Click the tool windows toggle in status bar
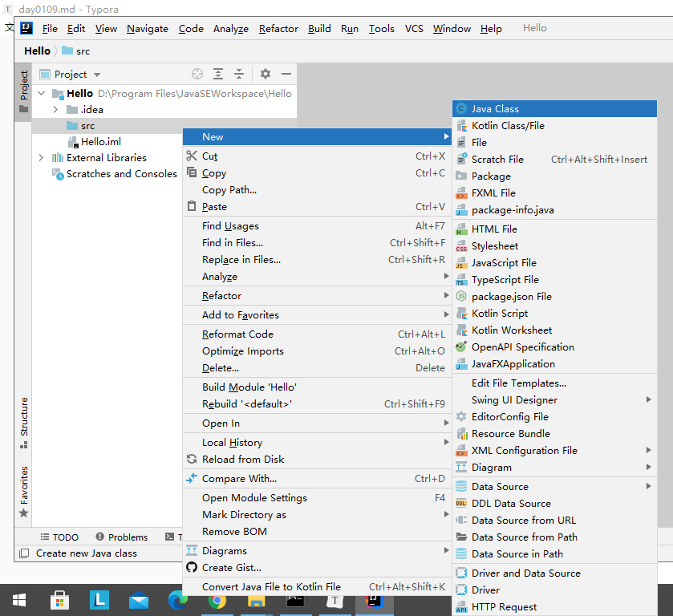Screen dimensions: 673x616 tap(24, 553)
